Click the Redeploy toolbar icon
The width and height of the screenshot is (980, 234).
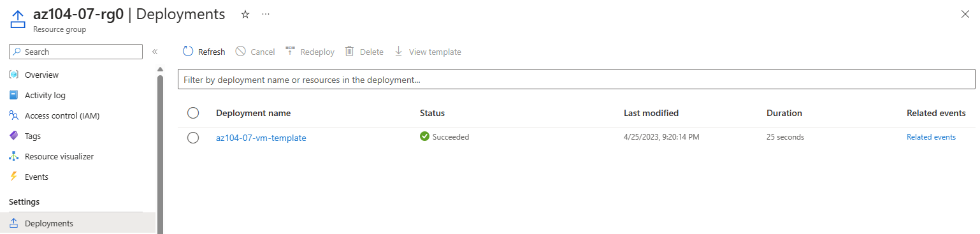(290, 52)
